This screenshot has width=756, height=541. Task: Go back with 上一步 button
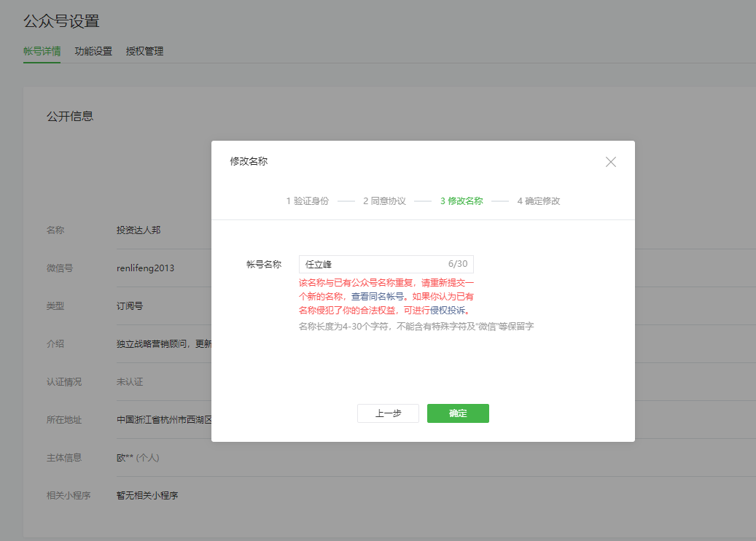pos(388,413)
